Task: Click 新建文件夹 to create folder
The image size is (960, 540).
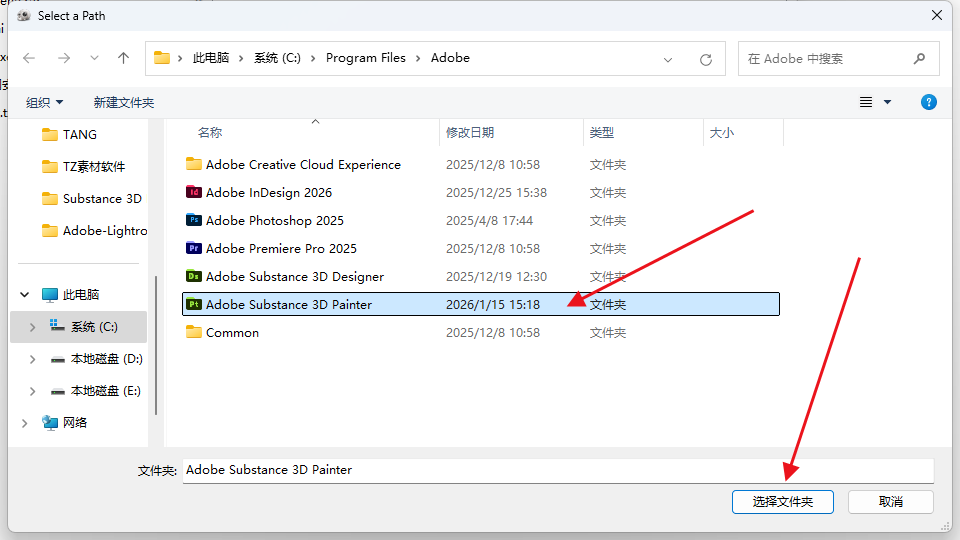Action: (x=124, y=102)
